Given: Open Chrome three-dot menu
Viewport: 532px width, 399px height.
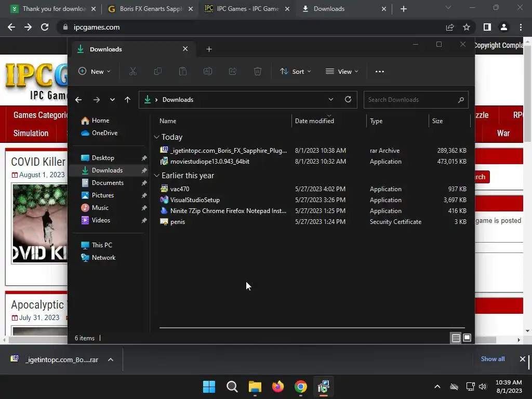Looking at the screenshot, I should click(x=521, y=27).
